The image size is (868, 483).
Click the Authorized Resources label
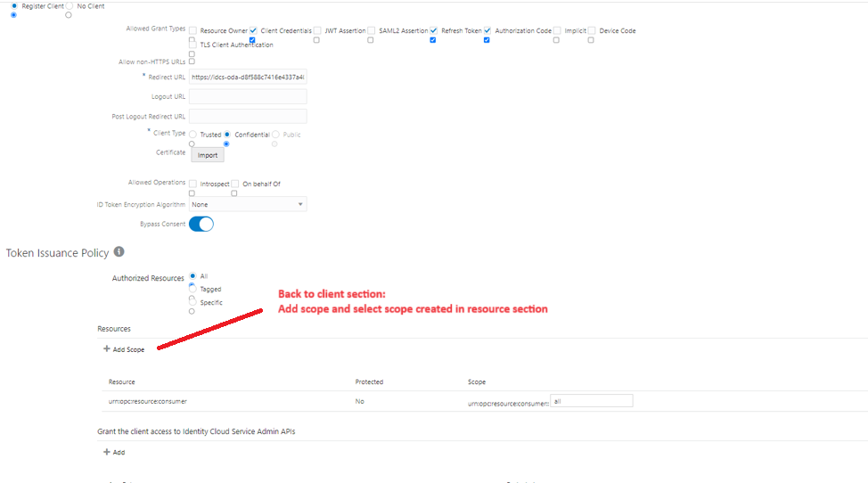click(148, 278)
